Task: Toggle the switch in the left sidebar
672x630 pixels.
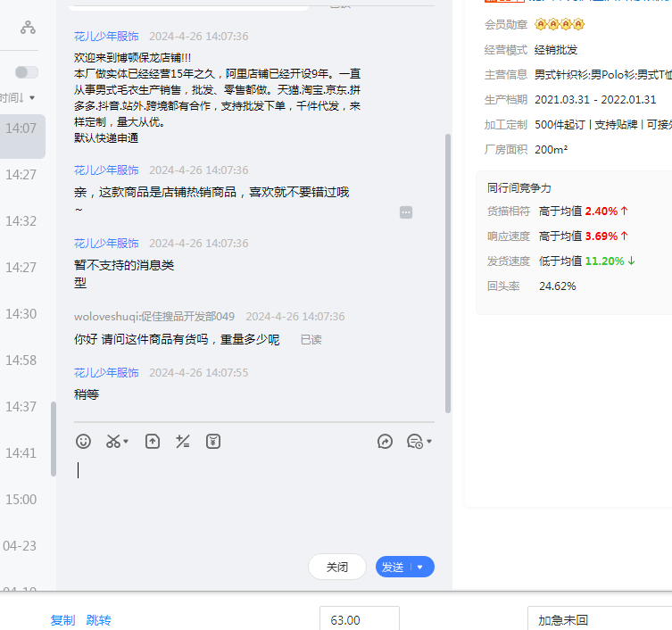Action: tap(27, 71)
